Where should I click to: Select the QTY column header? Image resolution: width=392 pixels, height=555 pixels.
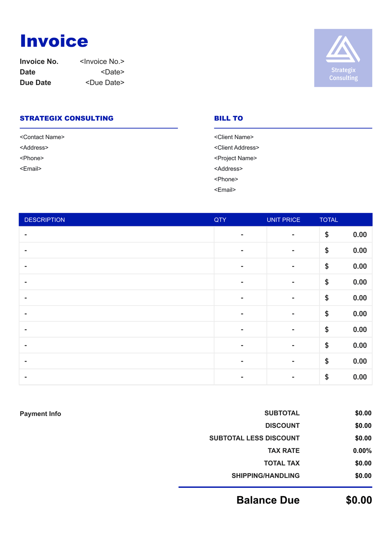tap(220, 220)
